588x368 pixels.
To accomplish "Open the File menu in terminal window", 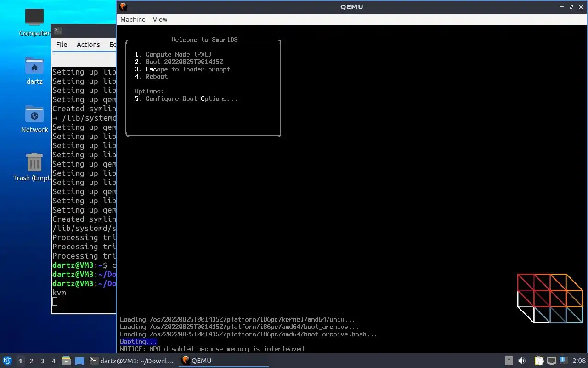I will [62, 44].
